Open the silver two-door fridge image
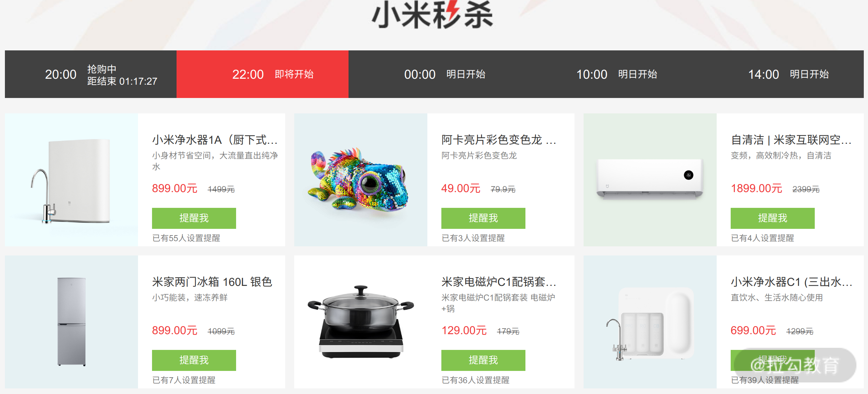Viewport: 868px width, 394px height. point(71,322)
